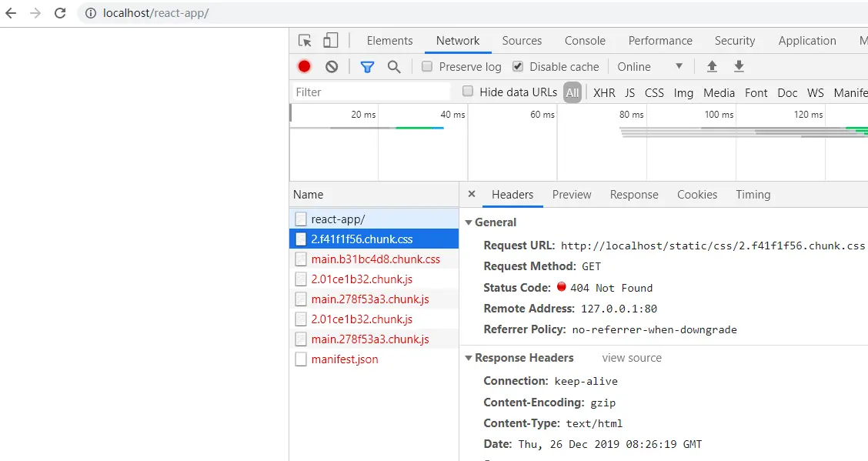Toggle the device toolbar icon
The height and width of the screenshot is (461, 868).
pos(330,40)
